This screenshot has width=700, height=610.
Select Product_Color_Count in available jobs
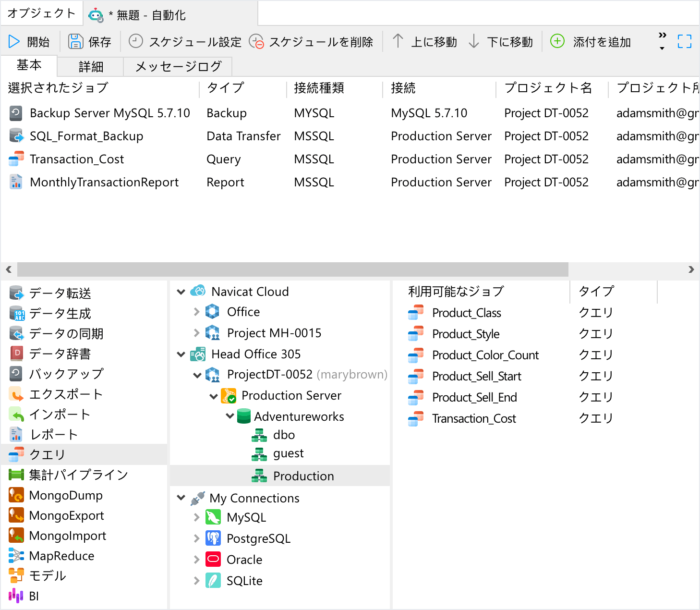point(485,355)
